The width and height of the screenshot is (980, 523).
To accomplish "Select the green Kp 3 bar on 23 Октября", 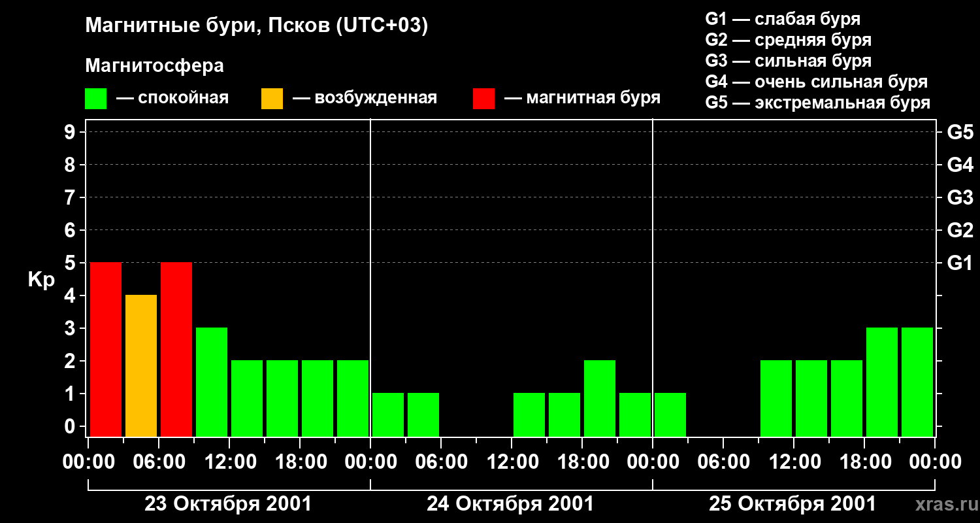I will point(212,382).
